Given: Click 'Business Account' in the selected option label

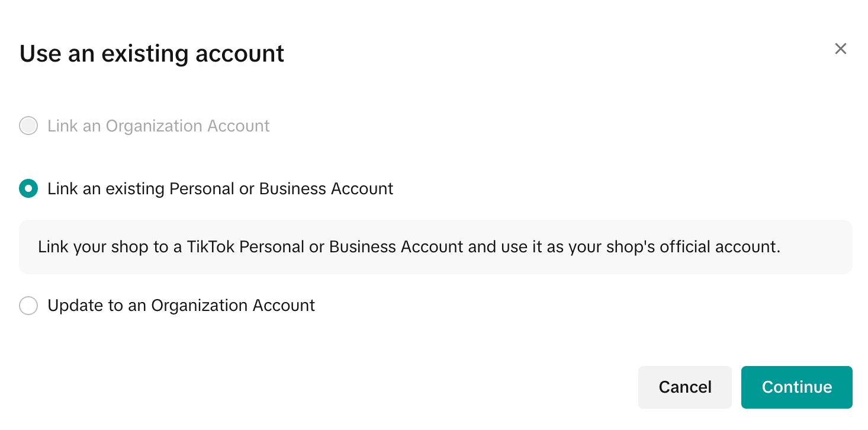Looking at the screenshot, I should coord(326,188).
